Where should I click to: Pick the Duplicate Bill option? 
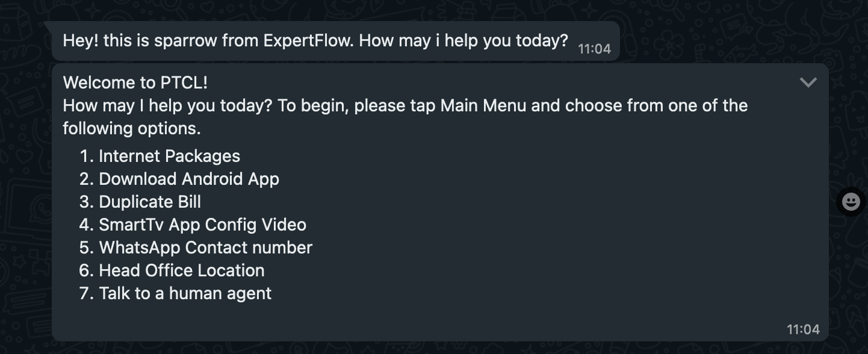(149, 202)
